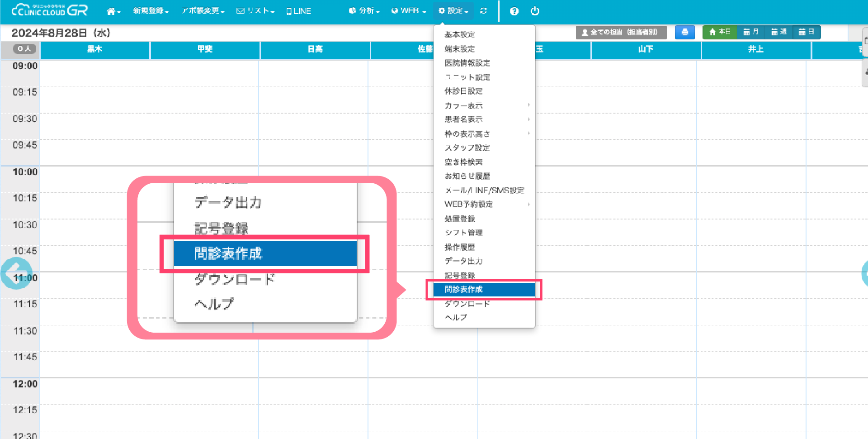This screenshot has height=439, width=868.
Task: Click the Clinic Cloud GR logo
Action: 49,10
